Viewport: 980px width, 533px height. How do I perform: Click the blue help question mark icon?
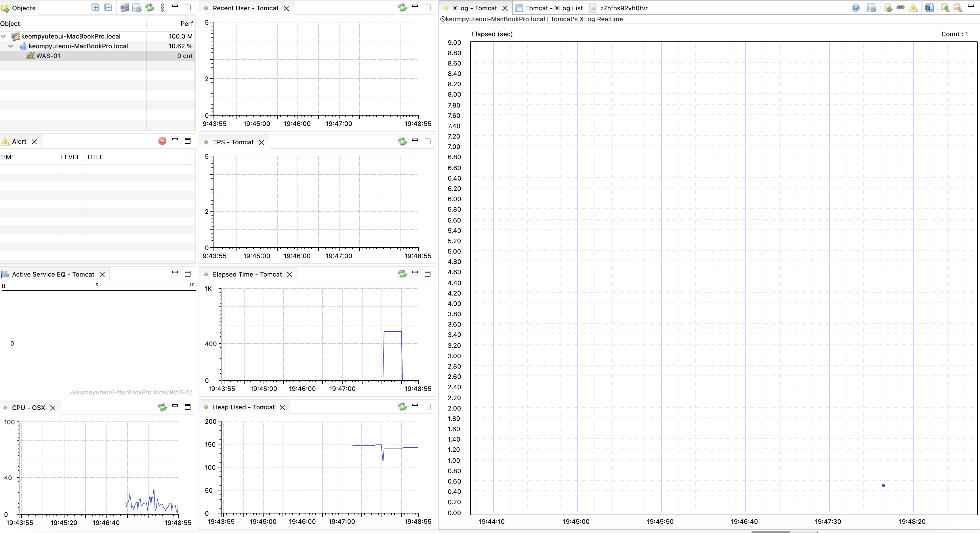pyautogui.click(x=856, y=7)
